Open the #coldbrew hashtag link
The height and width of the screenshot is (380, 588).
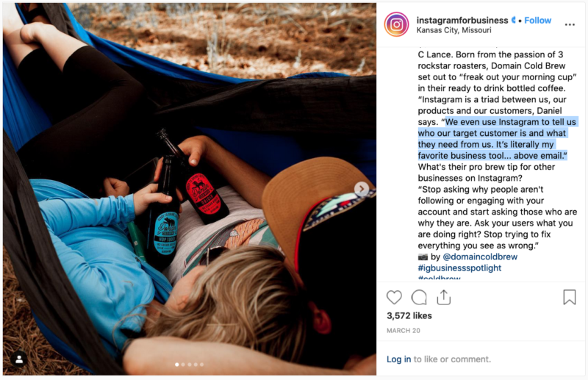(x=439, y=278)
